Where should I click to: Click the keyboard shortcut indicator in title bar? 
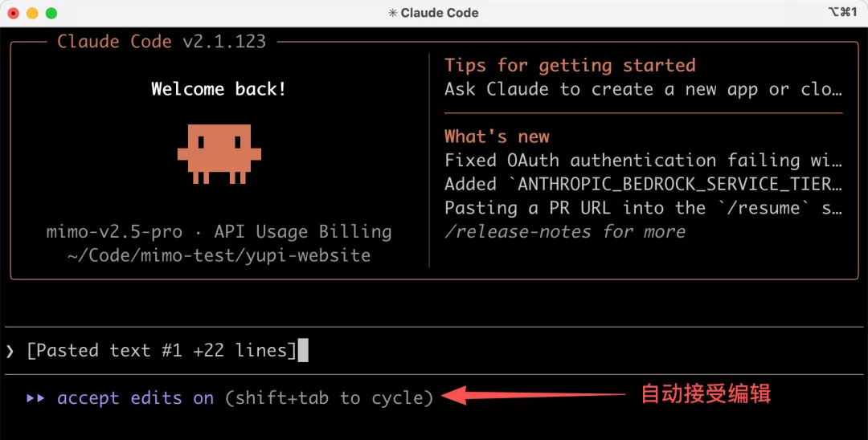pyautogui.click(x=842, y=13)
